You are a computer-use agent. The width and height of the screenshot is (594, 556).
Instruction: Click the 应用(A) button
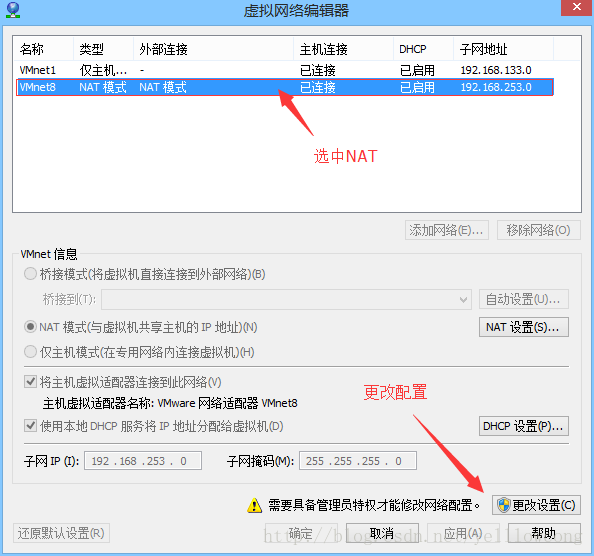pyautogui.click(x=463, y=533)
